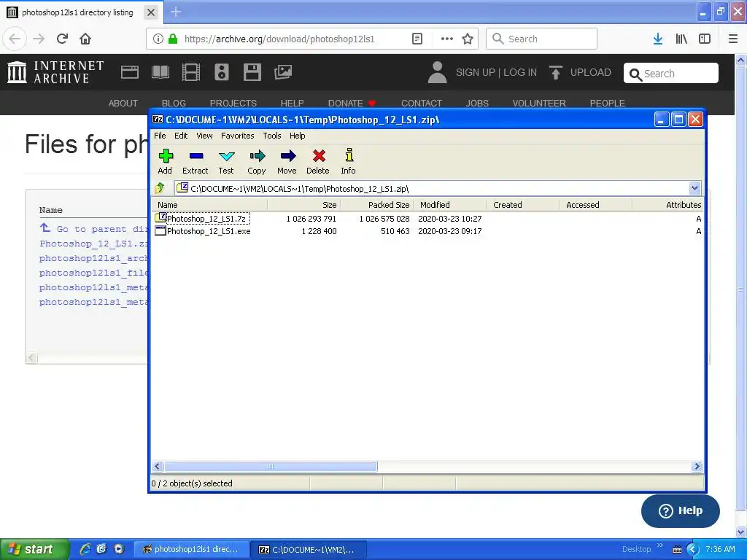Expand the 7-Zip path dropdown
The width and height of the screenshot is (747, 560).
tap(694, 188)
